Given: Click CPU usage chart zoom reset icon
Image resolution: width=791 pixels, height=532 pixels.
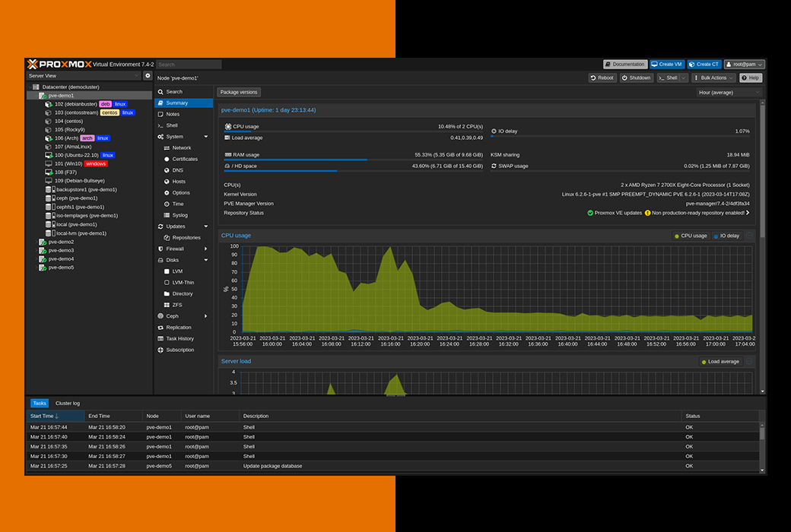Looking at the screenshot, I should click(x=750, y=236).
